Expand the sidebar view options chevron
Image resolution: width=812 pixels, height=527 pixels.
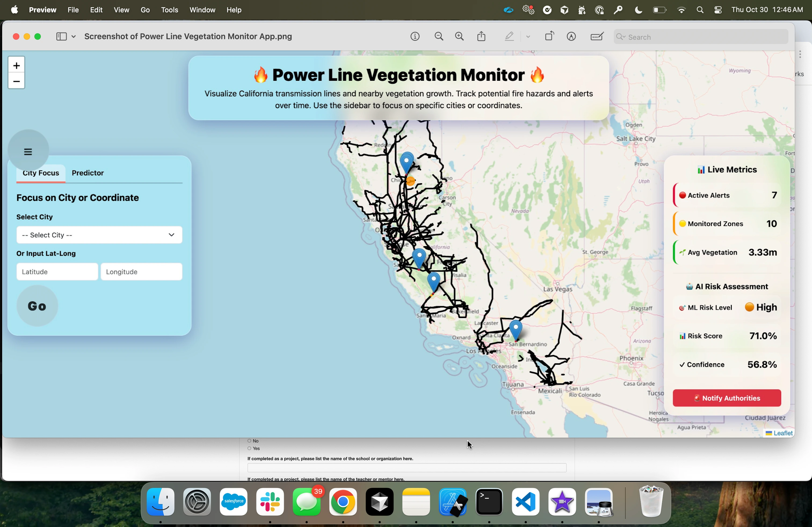(74, 37)
